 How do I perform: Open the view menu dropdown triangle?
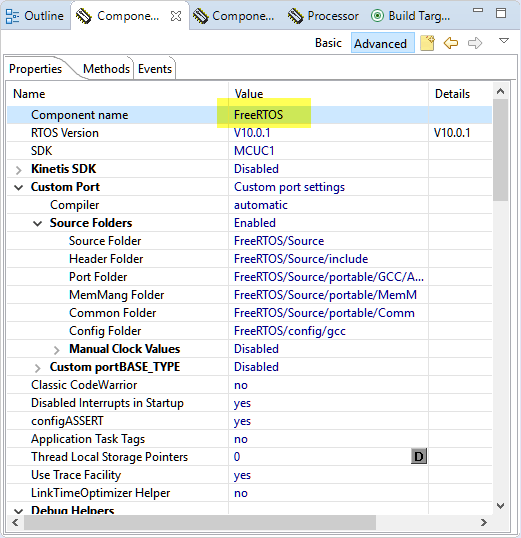[503, 41]
